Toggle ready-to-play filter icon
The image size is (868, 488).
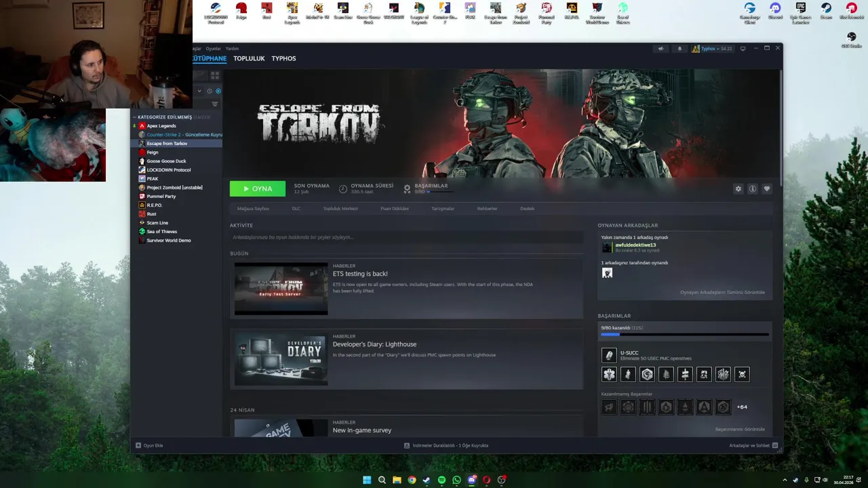pyautogui.click(x=218, y=91)
